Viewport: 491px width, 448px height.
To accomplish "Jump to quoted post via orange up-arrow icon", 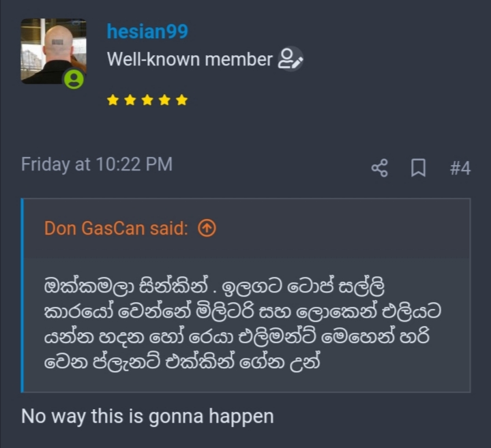I will coord(207,228).
